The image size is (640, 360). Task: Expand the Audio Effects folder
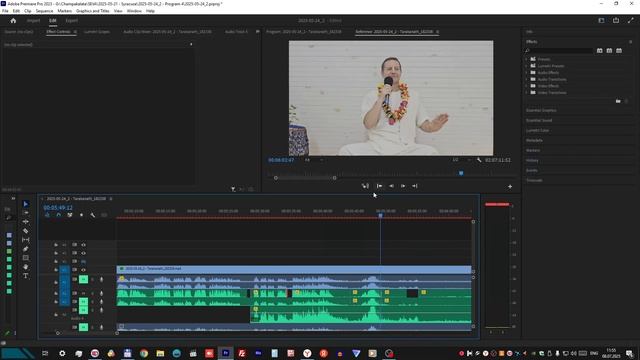point(527,73)
